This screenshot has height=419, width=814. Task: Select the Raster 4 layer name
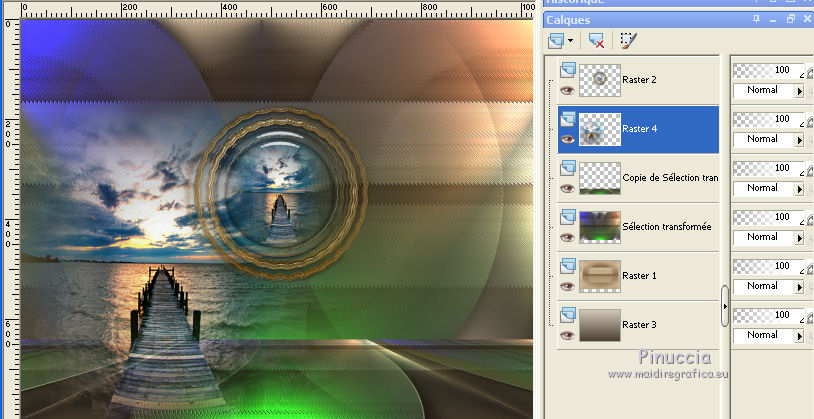tap(640, 129)
